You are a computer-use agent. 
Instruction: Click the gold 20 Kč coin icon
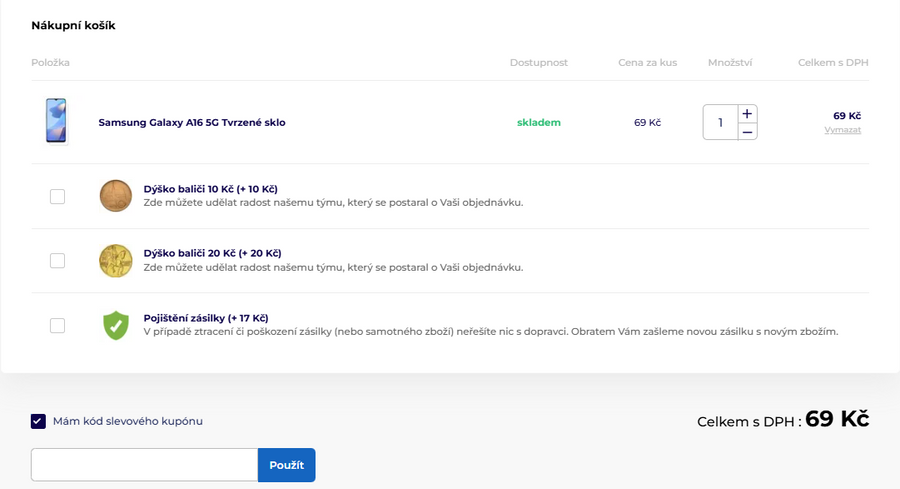116,260
